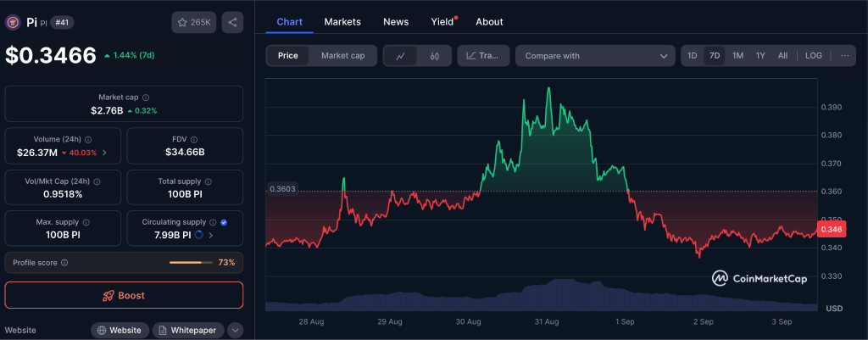Click the 0.9518% Vol/Mkt Cap value
Screen dimensions: 868x340
coord(63,194)
